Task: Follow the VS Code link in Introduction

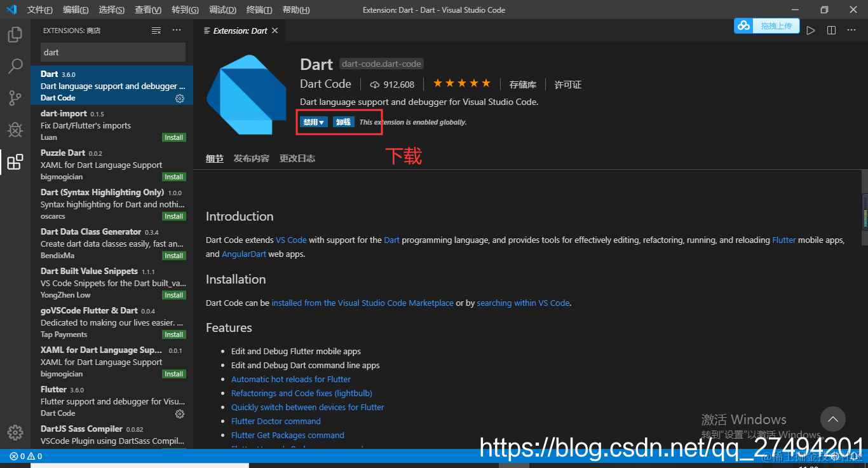Action: (291, 240)
